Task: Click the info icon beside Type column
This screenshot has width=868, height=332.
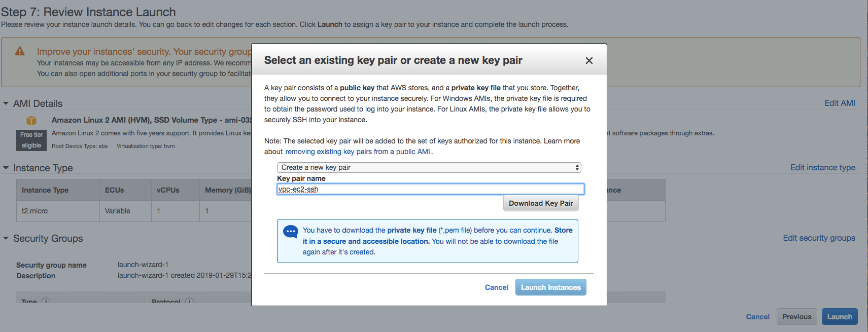Action: tap(46, 301)
